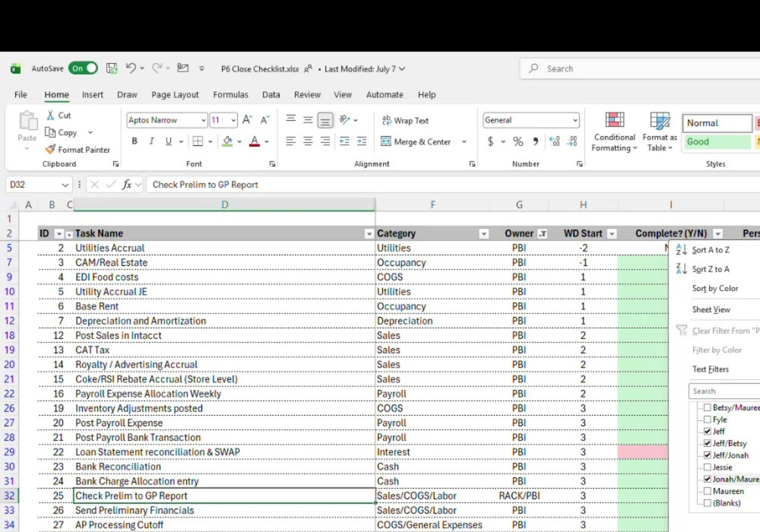Expand the Name Box dropdown
This screenshot has width=760, height=532.
point(65,185)
